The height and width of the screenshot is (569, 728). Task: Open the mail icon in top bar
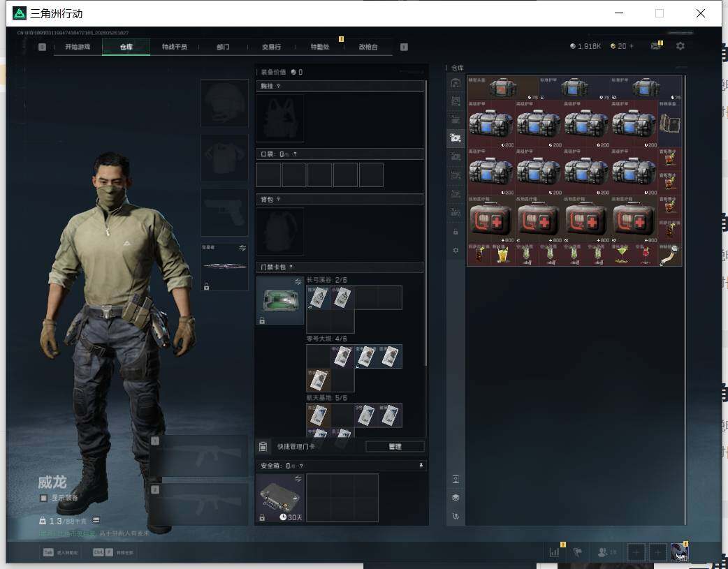click(655, 46)
